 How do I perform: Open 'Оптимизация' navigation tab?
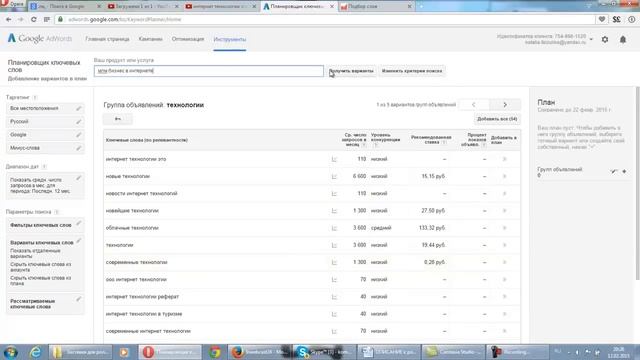(188, 39)
